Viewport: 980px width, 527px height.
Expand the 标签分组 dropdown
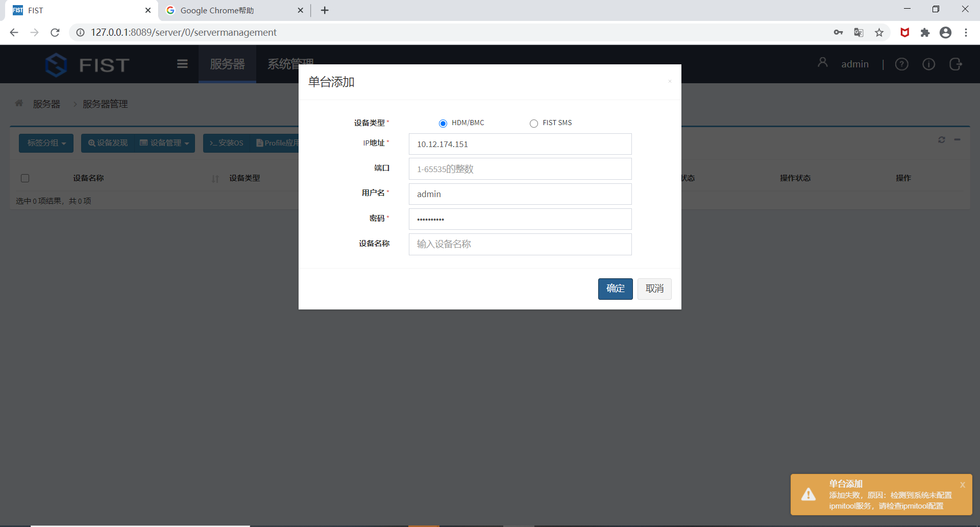(46, 143)
